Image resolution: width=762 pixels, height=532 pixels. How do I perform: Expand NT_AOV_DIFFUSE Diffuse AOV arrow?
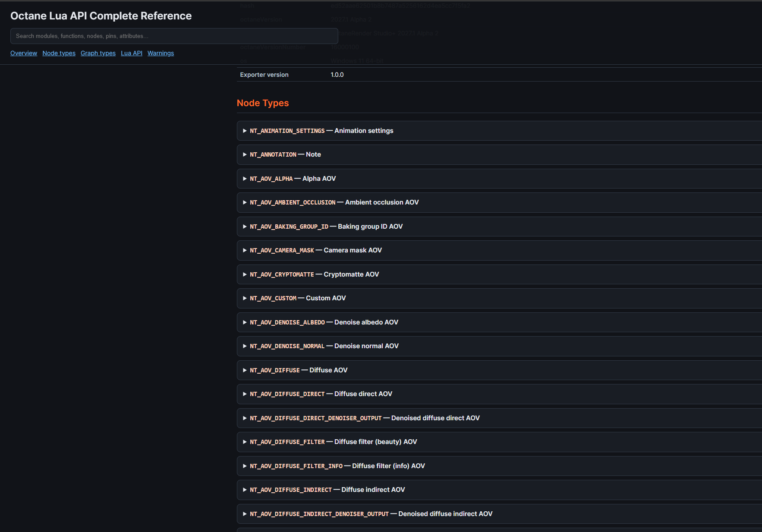(x=245, y=370)
